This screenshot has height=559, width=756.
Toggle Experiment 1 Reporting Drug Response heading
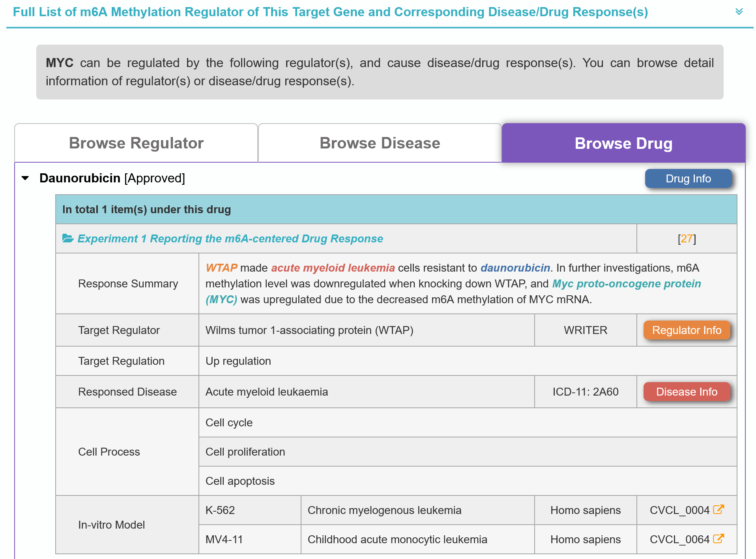click(230, 239)
